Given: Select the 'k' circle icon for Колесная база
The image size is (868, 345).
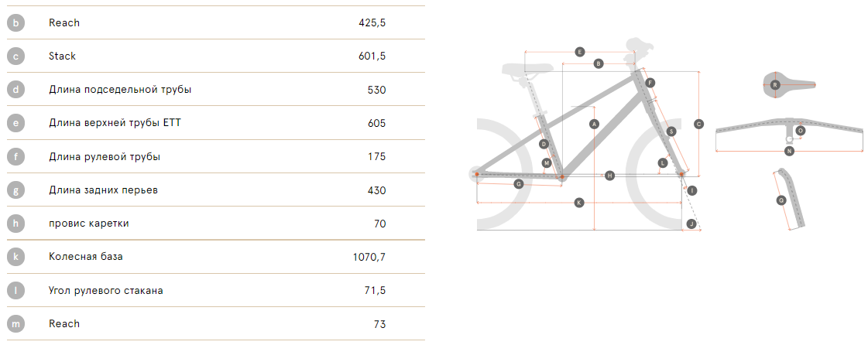Looking at the screenshot, I should [15, 257].
